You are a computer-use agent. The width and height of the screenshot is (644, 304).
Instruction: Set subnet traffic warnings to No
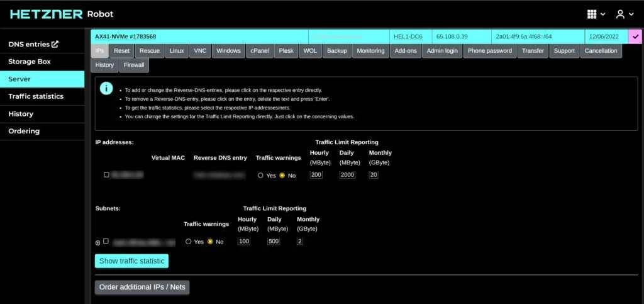[x=210, y=242]
